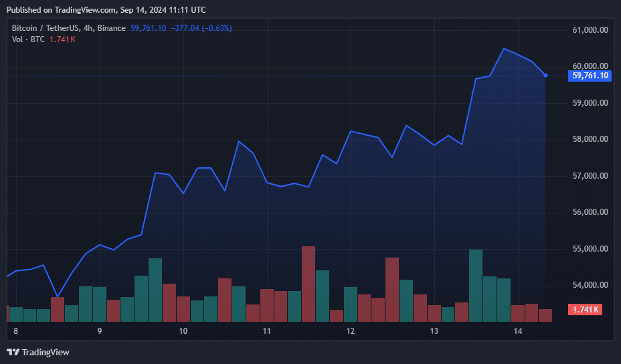Click date label 12 on time axis
This screenshot has height=364, width=621.
351,331
